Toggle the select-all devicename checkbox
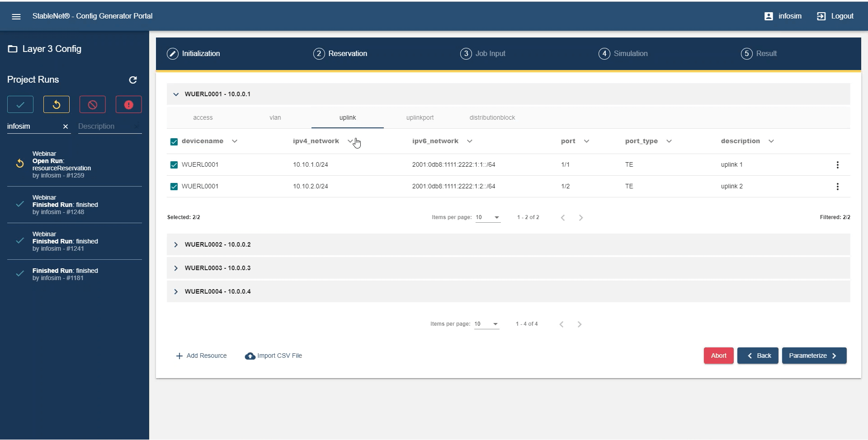Image resolution: width=868 pixels, height=440 pixels. coord(174,141)
